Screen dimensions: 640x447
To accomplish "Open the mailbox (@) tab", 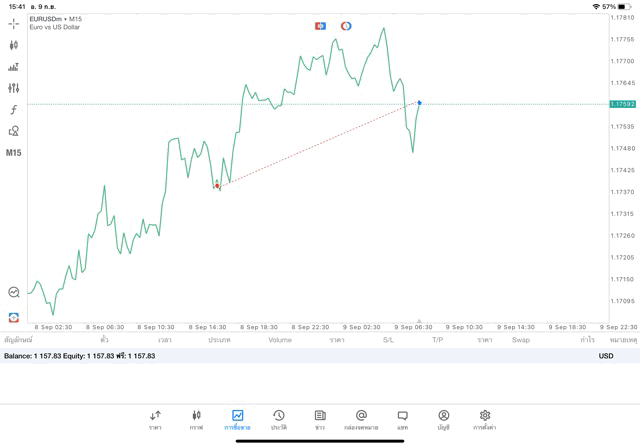I will pyautogui.click(x=361, y=419).
